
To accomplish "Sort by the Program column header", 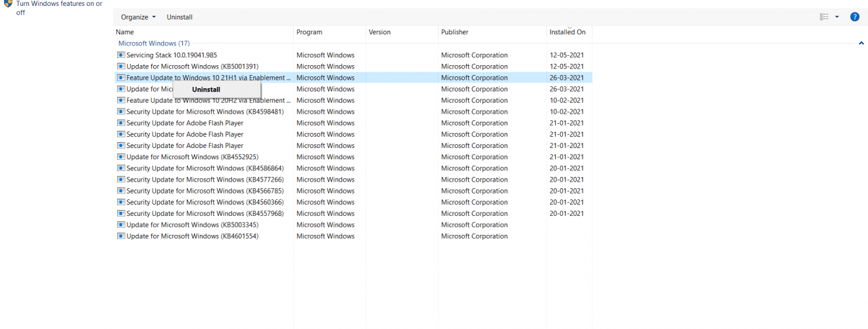I will (309, 32).
